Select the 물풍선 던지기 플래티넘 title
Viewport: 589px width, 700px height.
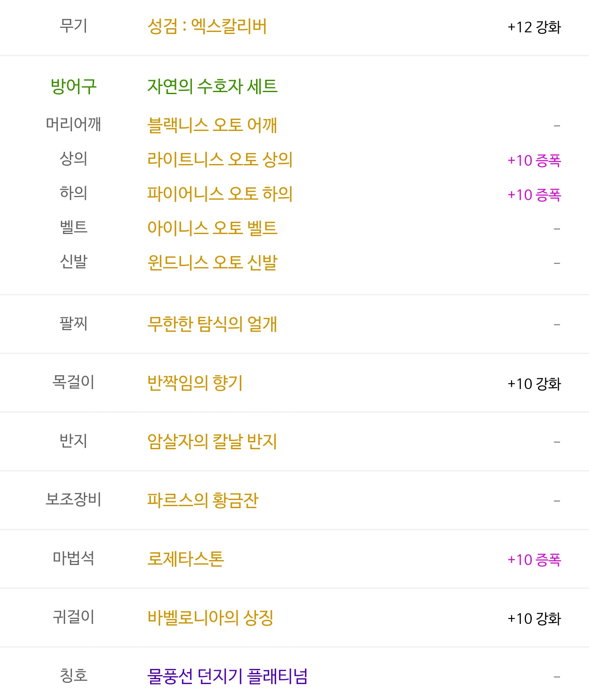(x=227, y=676)
